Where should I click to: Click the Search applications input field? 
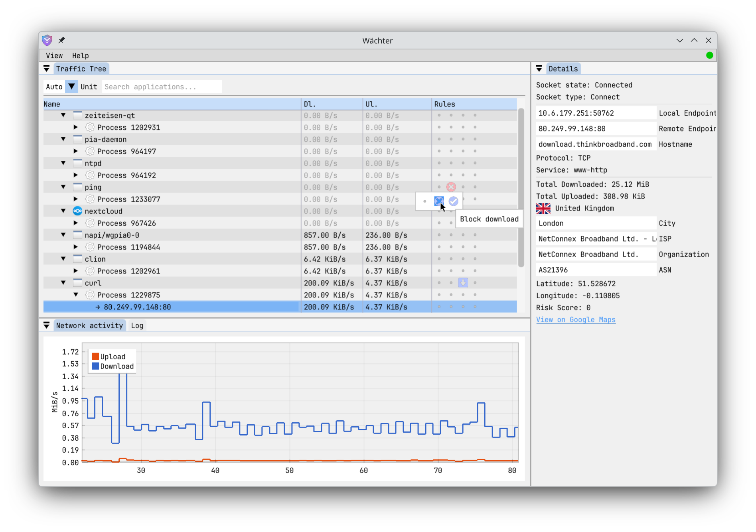[x=162, y=87]
